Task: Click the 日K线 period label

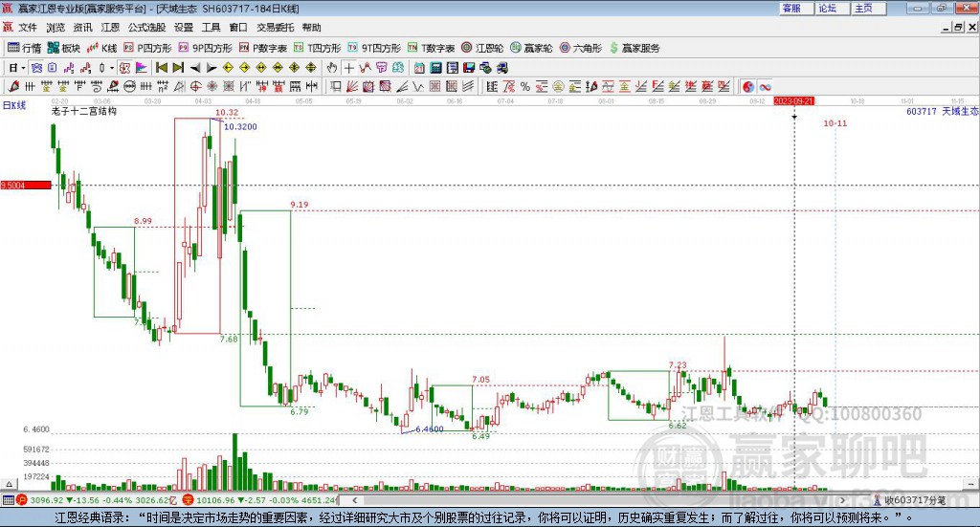Action: (x=14, y=105)
